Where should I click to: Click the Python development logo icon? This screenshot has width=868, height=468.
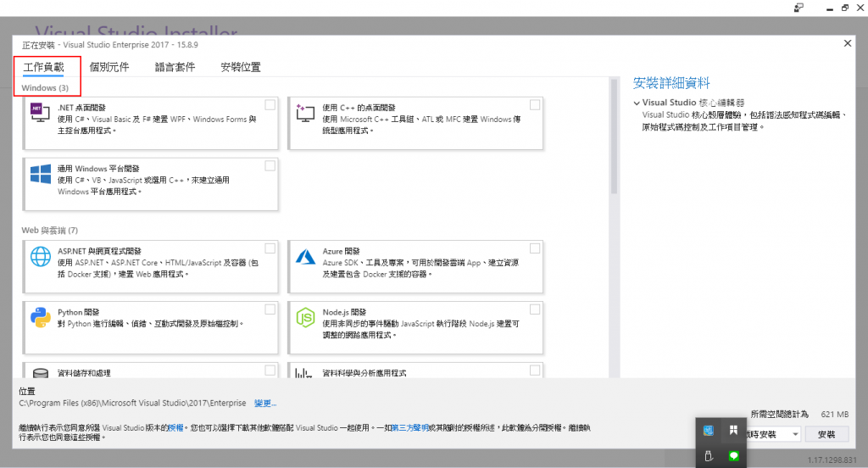[41, 317]
